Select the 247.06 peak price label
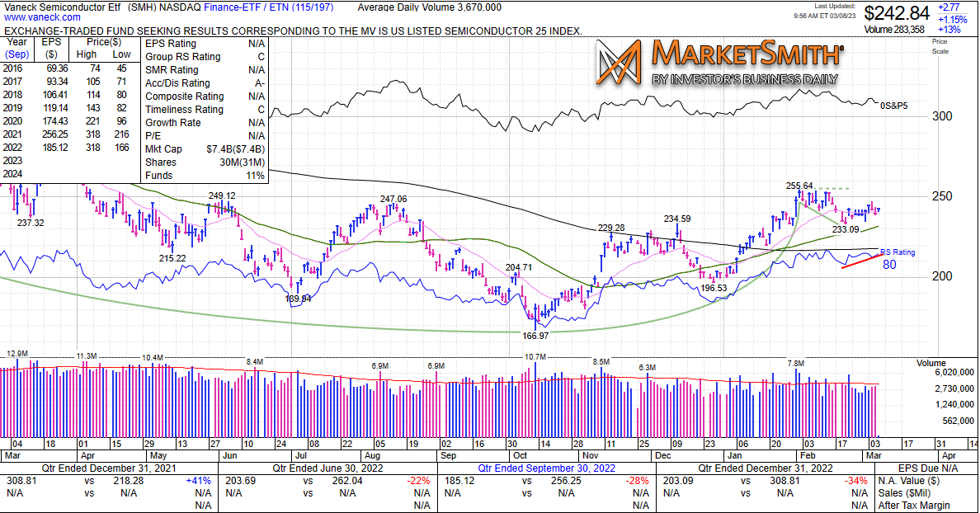Image resolution: width=980 pixels, height=513 pixels. tap(393, 199)
